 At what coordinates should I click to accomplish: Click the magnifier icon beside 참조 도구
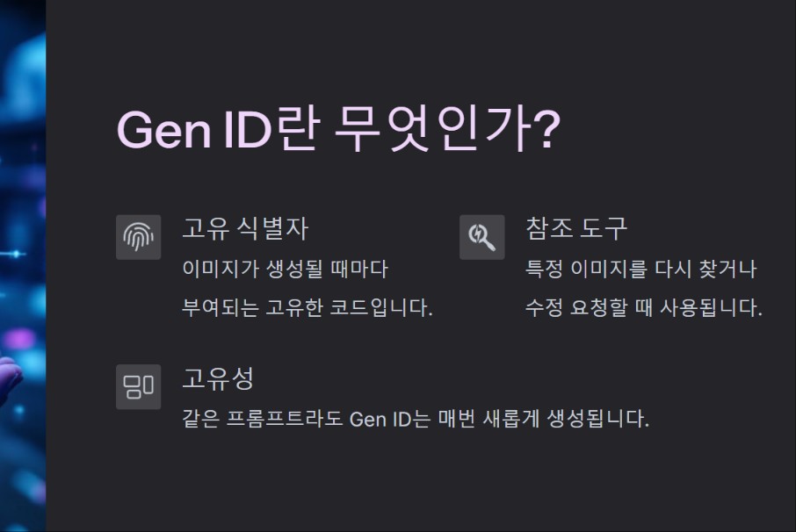pos(481,236)
